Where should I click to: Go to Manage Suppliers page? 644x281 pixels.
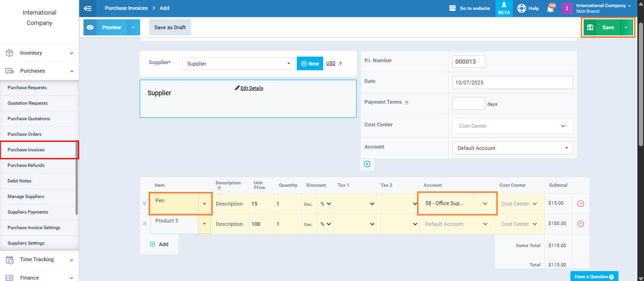pos(26,197)
